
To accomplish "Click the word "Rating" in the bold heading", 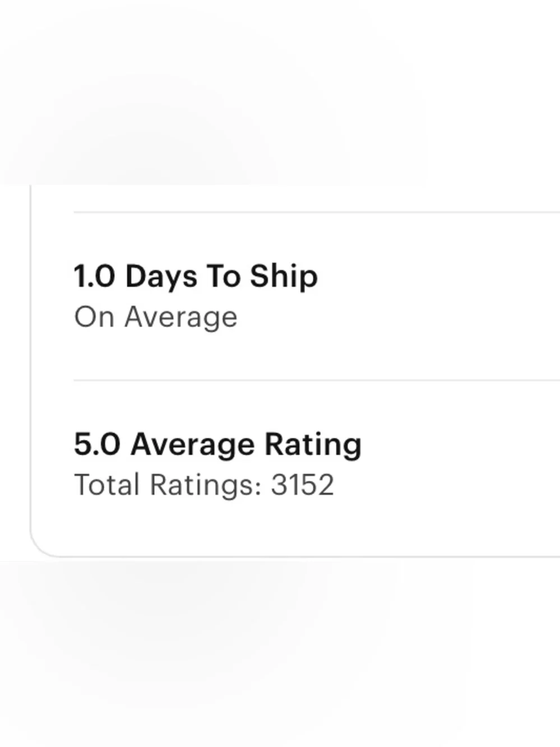I will coord(313,446).
